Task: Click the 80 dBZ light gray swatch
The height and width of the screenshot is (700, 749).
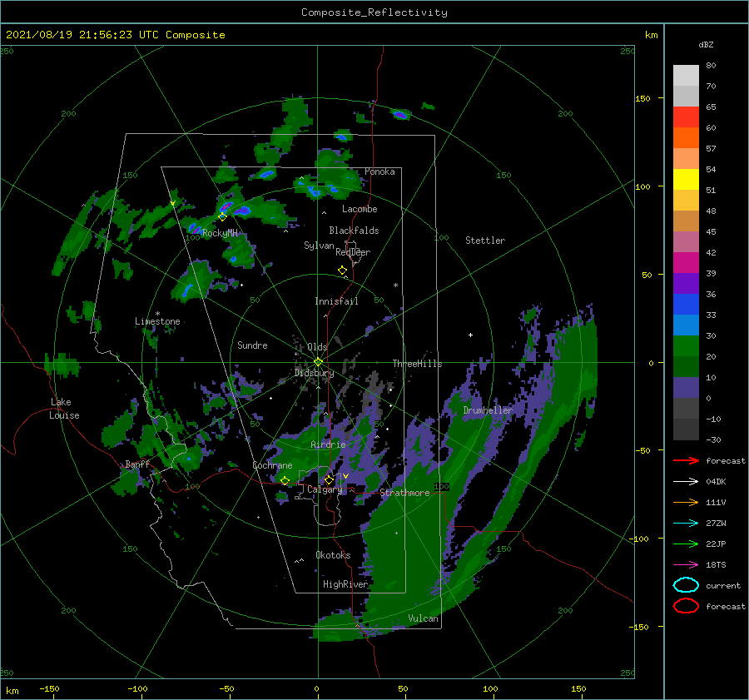Action: [686, 75]
